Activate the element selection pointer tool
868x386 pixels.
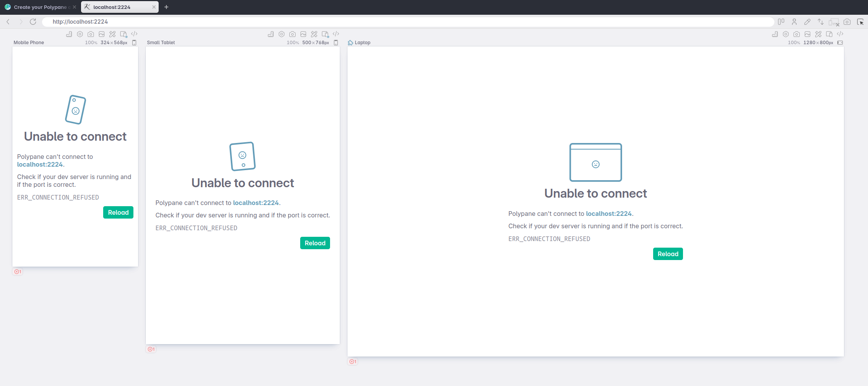click(x=861, y=22)
